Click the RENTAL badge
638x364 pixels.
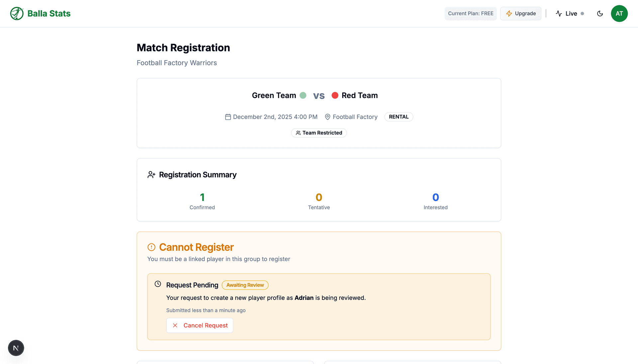(x=398, y=117)
